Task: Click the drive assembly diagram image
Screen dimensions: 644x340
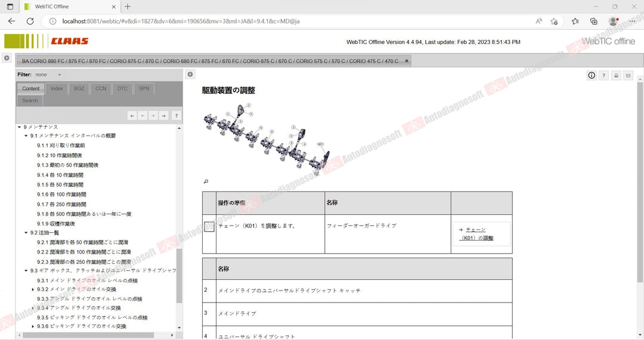Action: coord(267,139)
